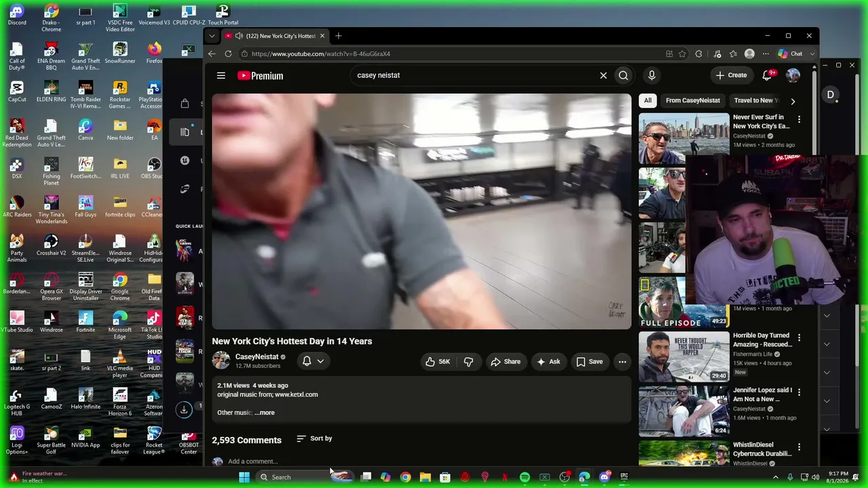The image size is (868, 488).
Task: Go to YouTube Premium home logo
Action: [260, 76]
